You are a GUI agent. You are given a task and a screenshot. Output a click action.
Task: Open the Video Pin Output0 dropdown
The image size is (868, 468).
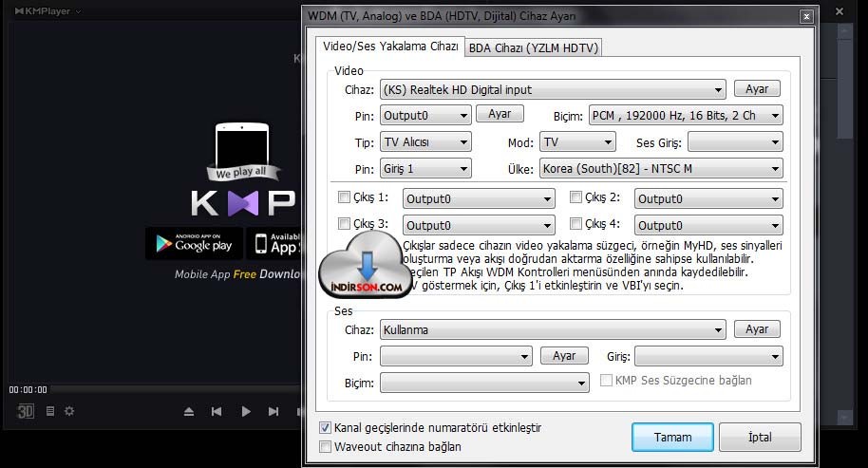425,115
